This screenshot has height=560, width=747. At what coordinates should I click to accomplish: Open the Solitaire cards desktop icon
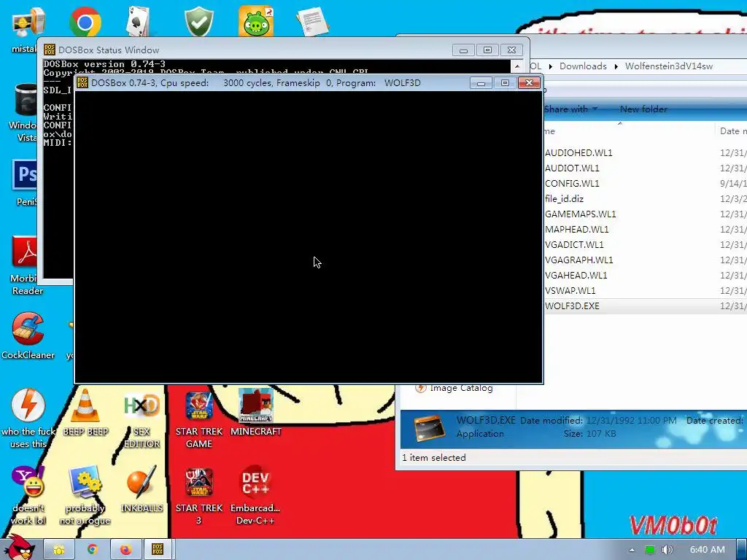click(139, 22)
